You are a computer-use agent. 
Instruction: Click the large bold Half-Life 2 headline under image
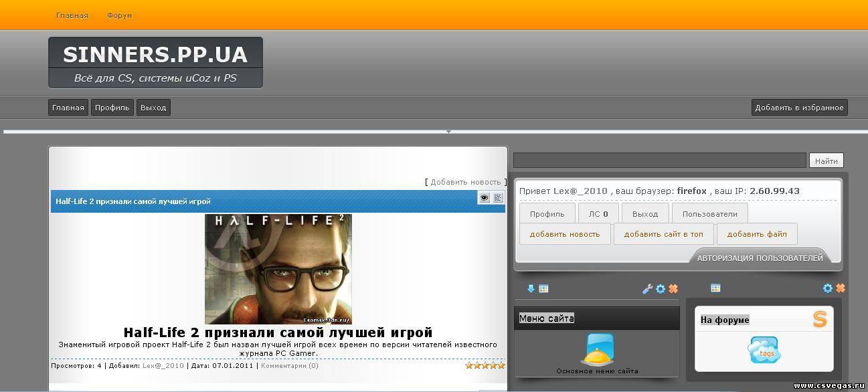[x=278, y=332]
